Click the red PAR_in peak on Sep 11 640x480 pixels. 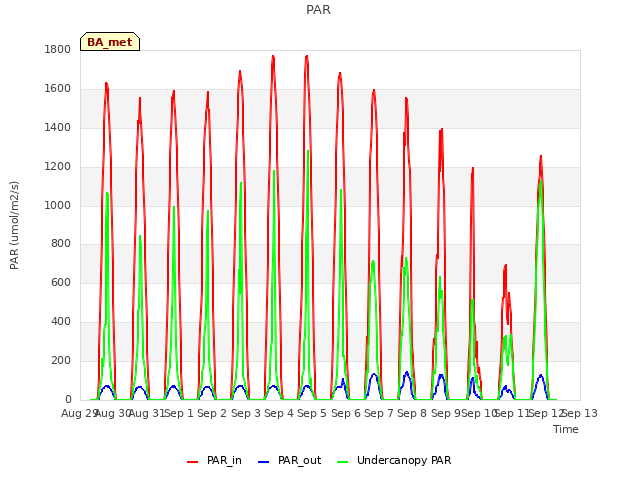pyautogui.click(x=506, y=266)
